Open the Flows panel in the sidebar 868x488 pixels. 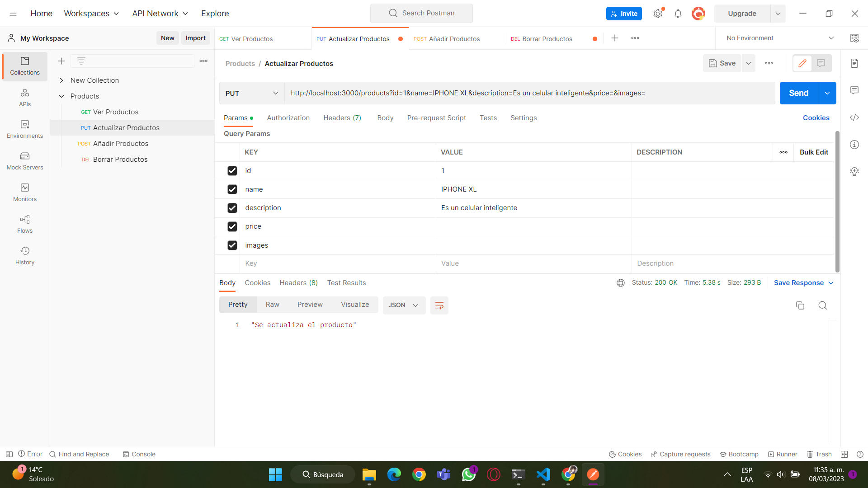coord(24,224)
